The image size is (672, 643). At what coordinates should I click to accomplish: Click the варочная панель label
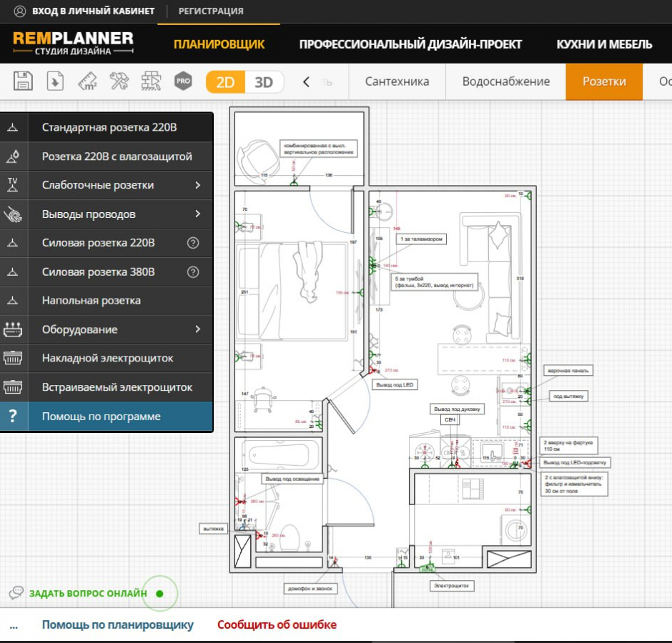click(568, 371)
